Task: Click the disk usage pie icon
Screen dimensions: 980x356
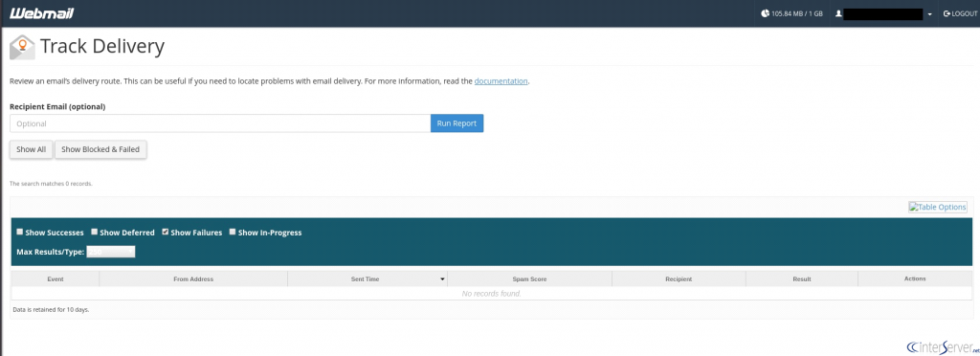Action: tap(765, 13)
